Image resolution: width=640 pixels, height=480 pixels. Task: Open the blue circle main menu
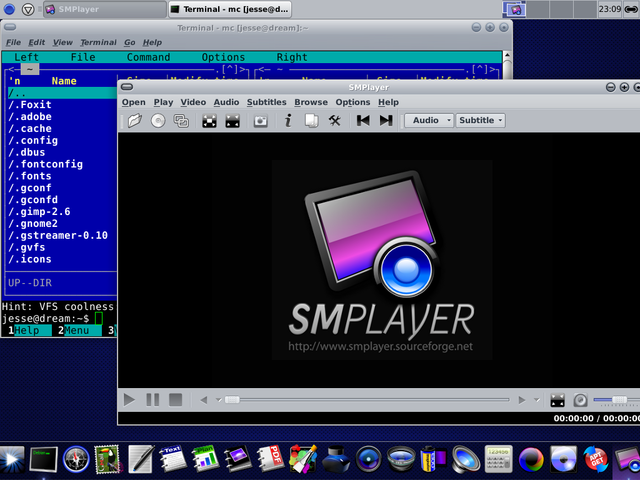(x=9, y=9)
